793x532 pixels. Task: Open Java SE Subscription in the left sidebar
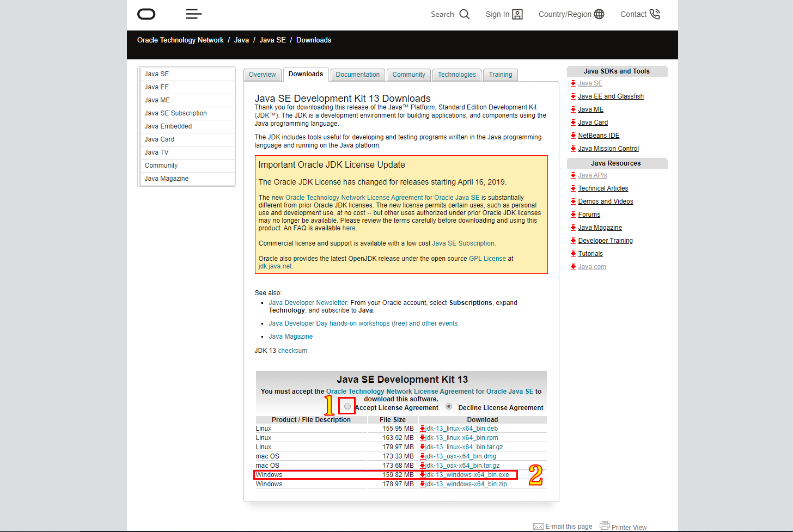(187, 113)
